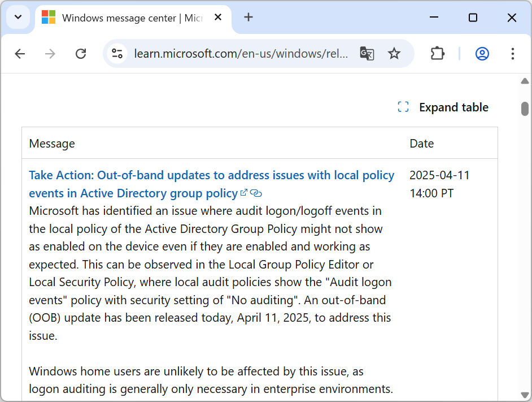Click the browser back arrow
The height and width of the screenshot is (402, 532).
tap(20, 54)
